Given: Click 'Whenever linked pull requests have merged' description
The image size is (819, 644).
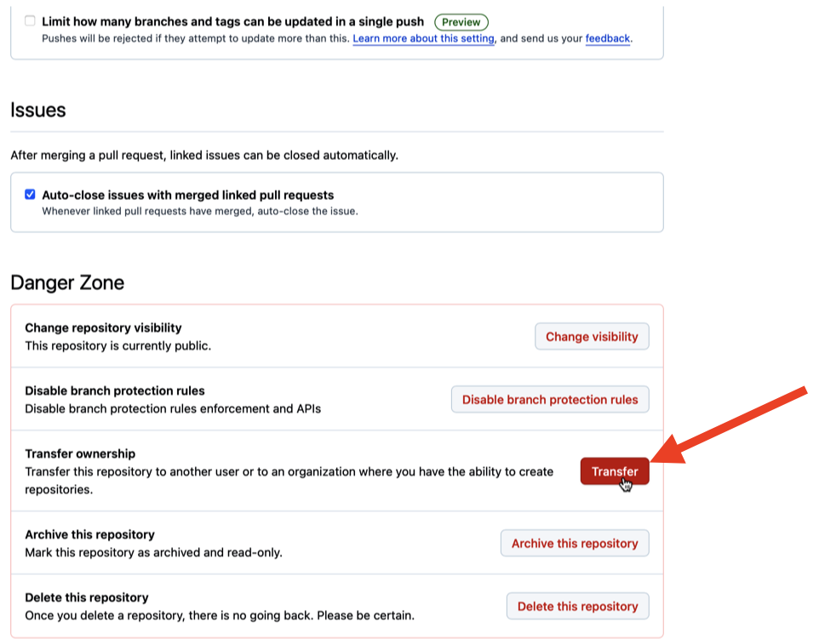Looking at the screenshot, I should [200, 211].
